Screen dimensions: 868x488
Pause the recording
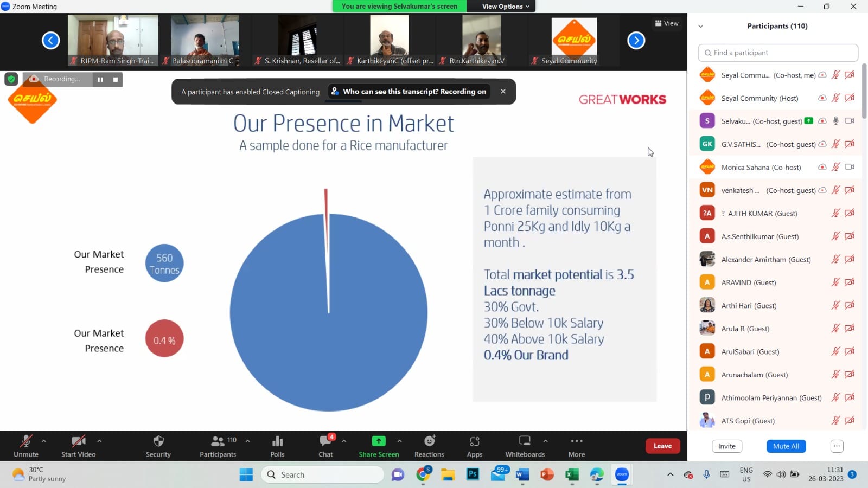(x=100, y=80)
